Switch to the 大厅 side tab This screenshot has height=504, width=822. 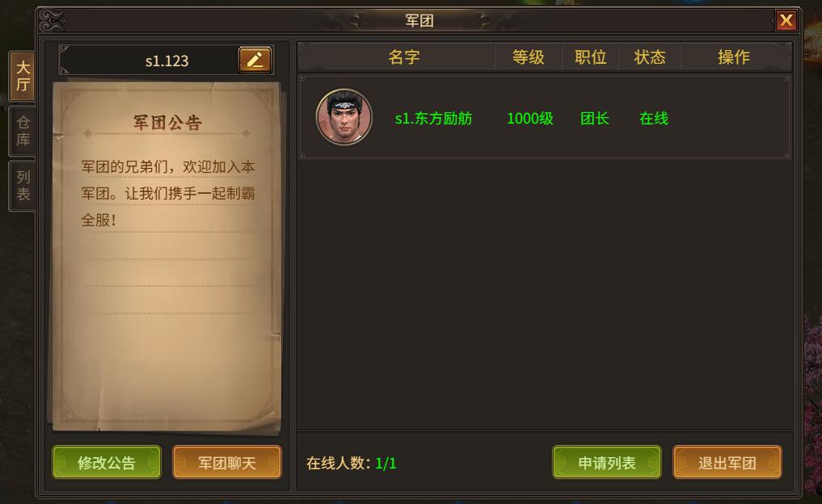click(x=23, y=76)
